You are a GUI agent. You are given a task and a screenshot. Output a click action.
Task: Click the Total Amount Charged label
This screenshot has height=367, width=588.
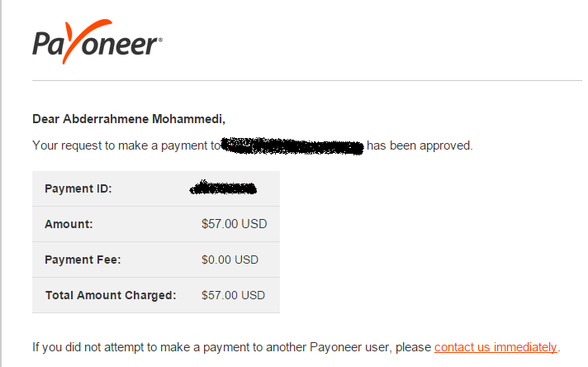tap(111, 295)
